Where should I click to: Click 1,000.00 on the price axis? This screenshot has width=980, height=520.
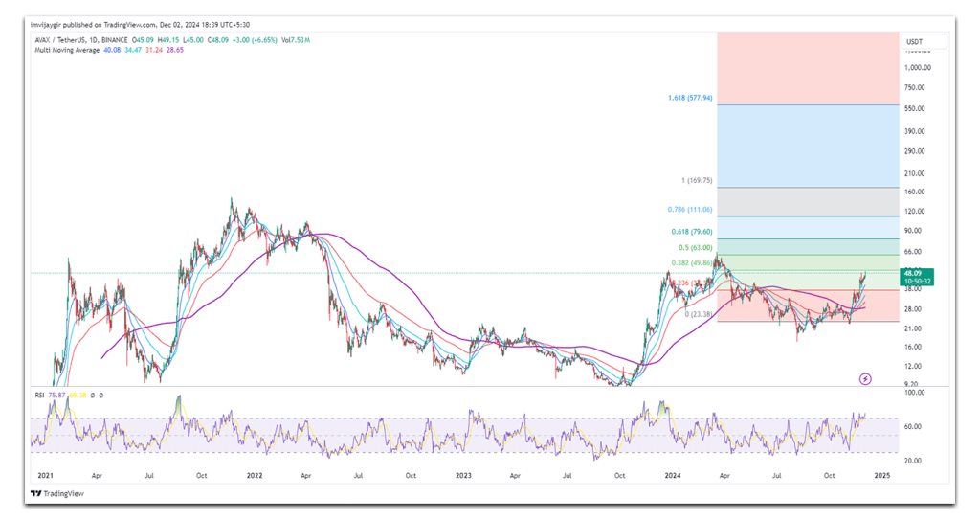pos(918,68)
